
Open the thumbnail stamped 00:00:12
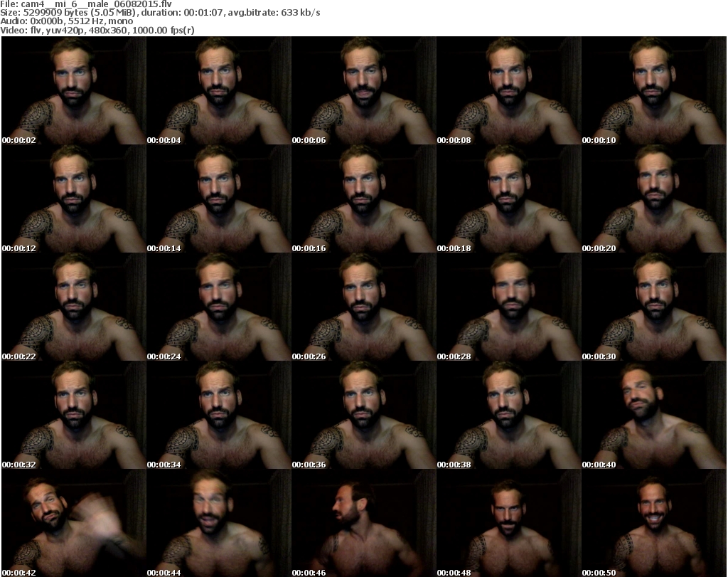pos(74,198)
